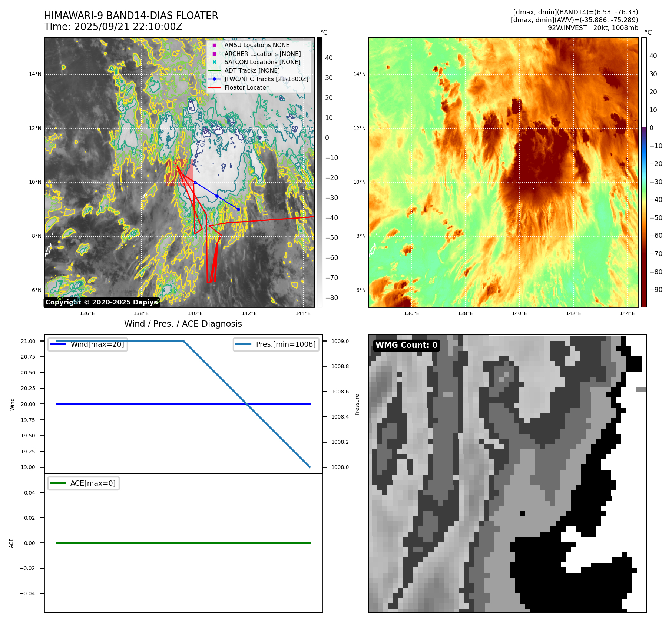Click the Wind / Pres. / ACE Diagnosis title
Screen dimensions: 672x626
183,324
